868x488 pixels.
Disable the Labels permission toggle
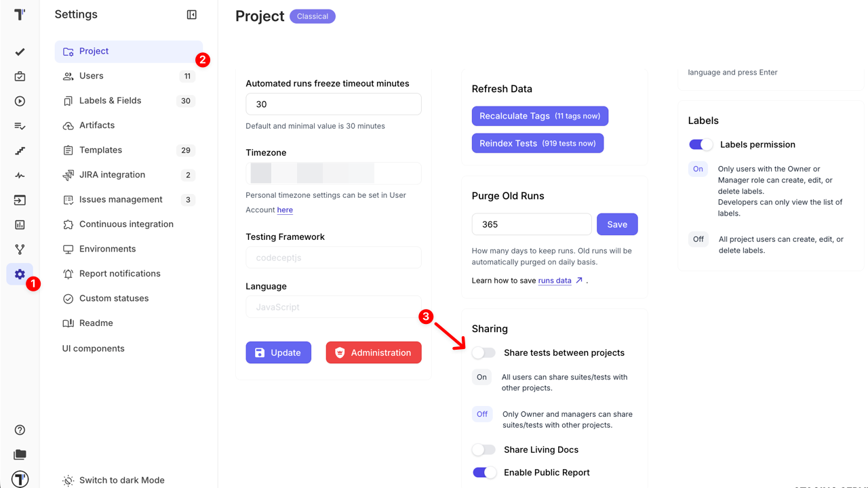[x=701, y=144]
